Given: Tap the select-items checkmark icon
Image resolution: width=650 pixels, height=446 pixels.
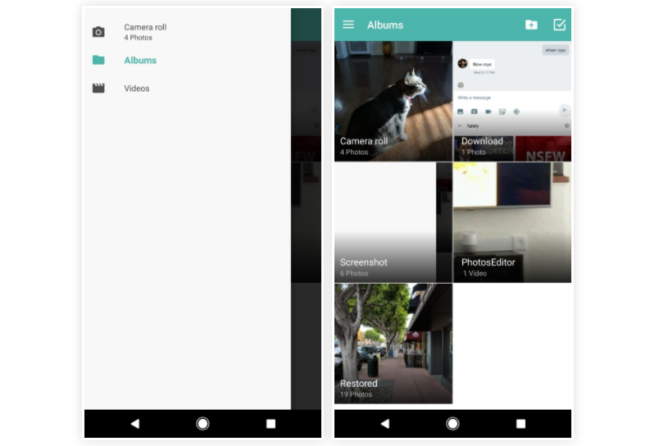Looking at the screenshot, I should (x=559, y=25).
